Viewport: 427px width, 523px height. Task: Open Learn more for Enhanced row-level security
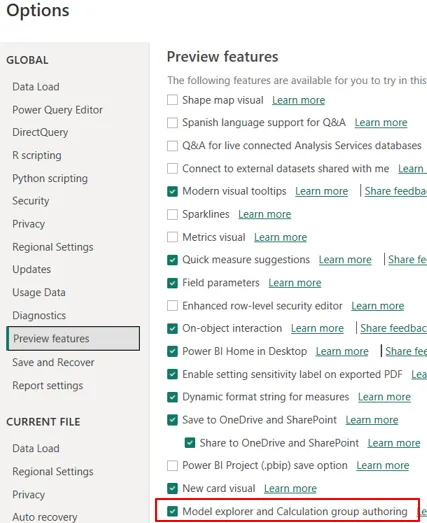(x=377, y=306)
